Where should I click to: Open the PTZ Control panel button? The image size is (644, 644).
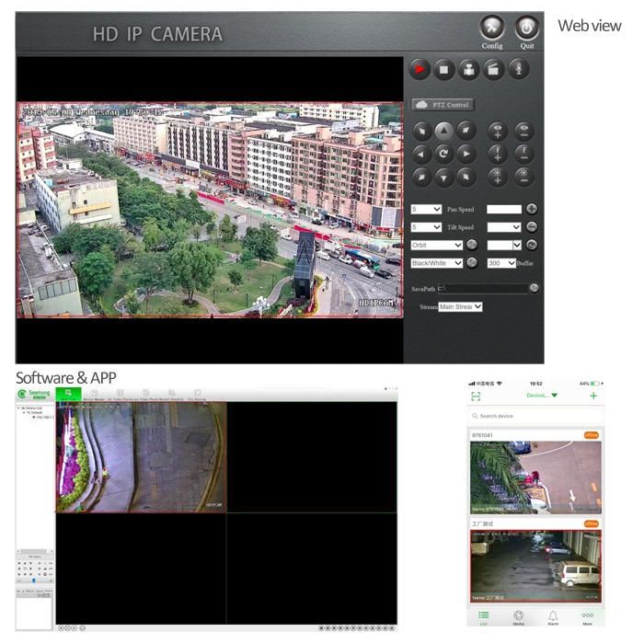click(443, 105)
